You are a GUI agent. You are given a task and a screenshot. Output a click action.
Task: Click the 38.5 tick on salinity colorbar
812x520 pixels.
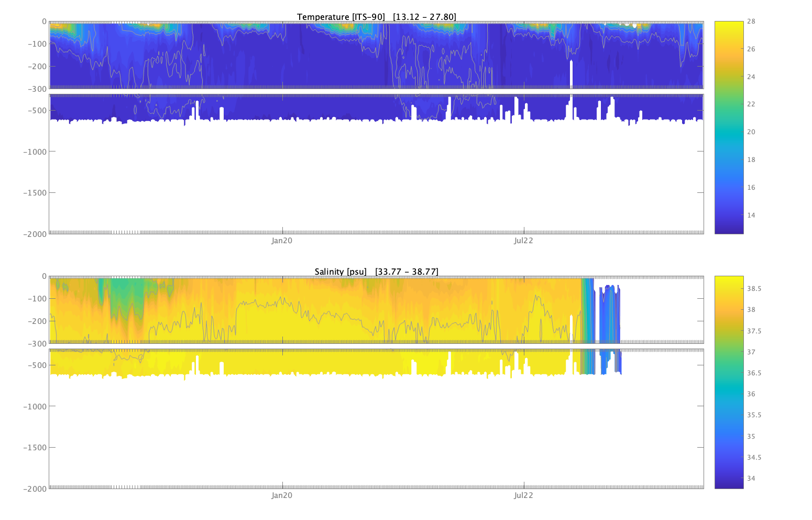[754, 289]
